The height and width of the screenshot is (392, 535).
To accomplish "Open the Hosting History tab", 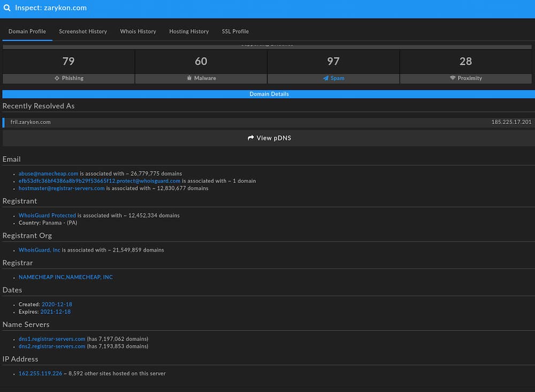I will tap(189, 32).
